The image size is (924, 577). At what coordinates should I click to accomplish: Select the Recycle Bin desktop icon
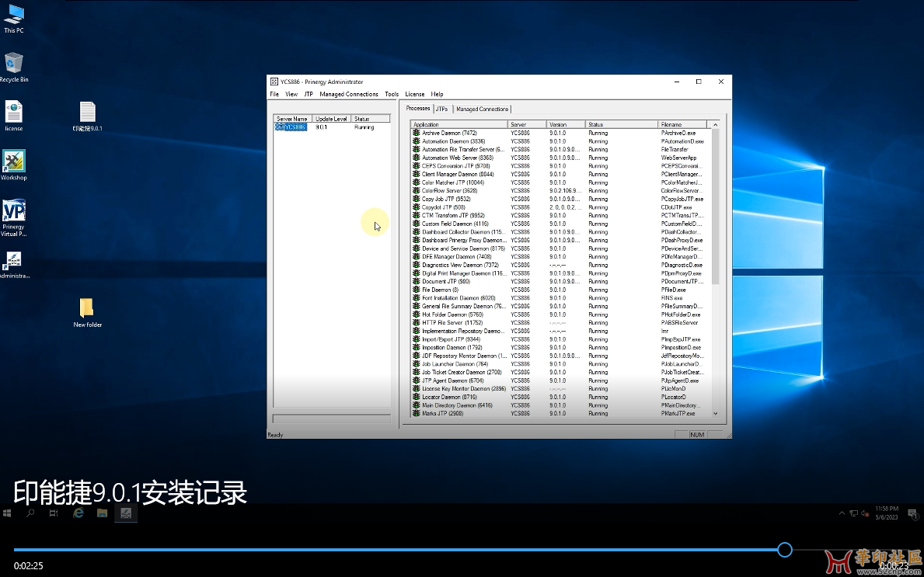(x=13, y=68)
